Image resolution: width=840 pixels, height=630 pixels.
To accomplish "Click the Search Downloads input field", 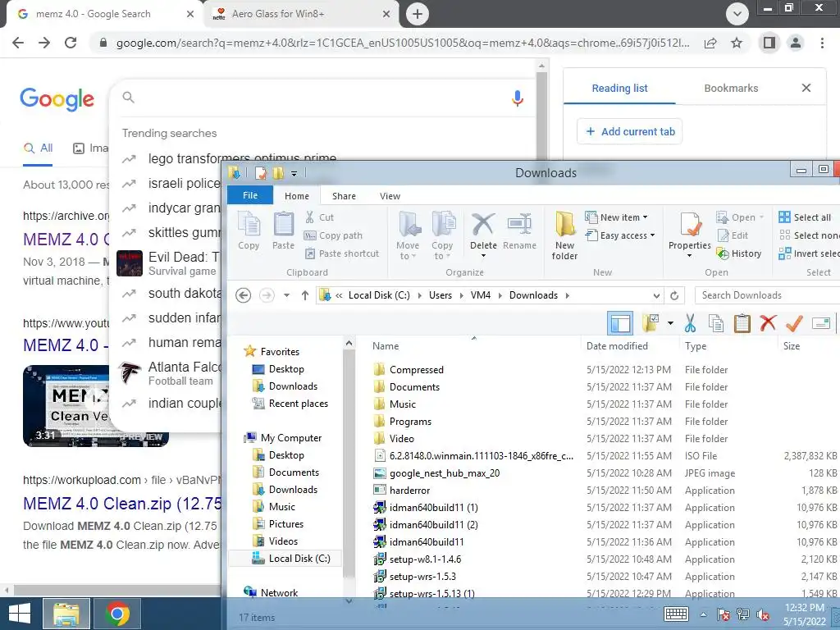I will coord(767,295).
